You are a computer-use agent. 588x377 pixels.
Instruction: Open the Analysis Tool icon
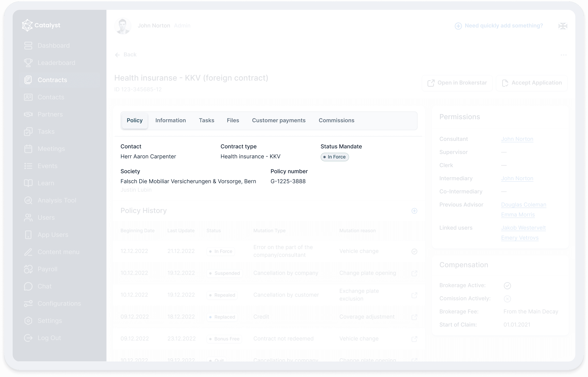(28, 200)
